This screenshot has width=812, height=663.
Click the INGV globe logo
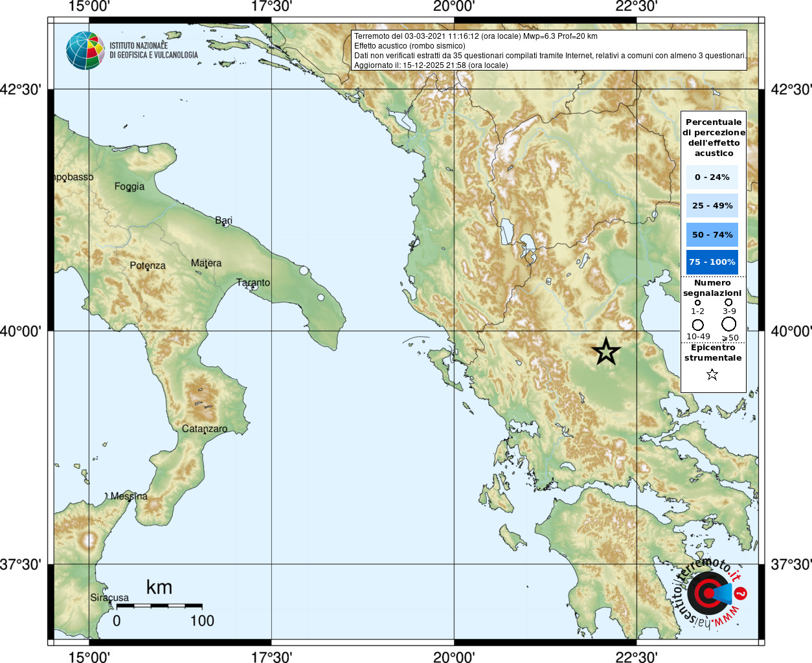[85, 51]
